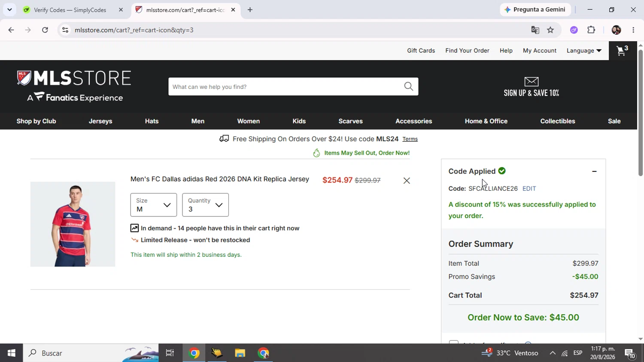Open the Kids menu

click(299, 121)
